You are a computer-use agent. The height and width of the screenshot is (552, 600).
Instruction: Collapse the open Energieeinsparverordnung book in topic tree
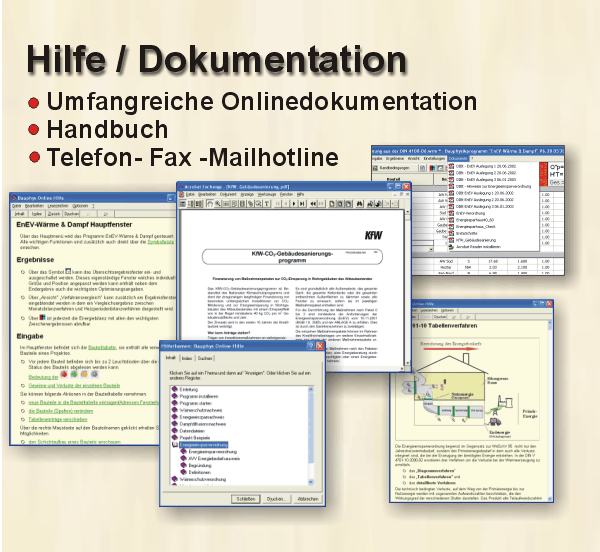coord(175,445)
